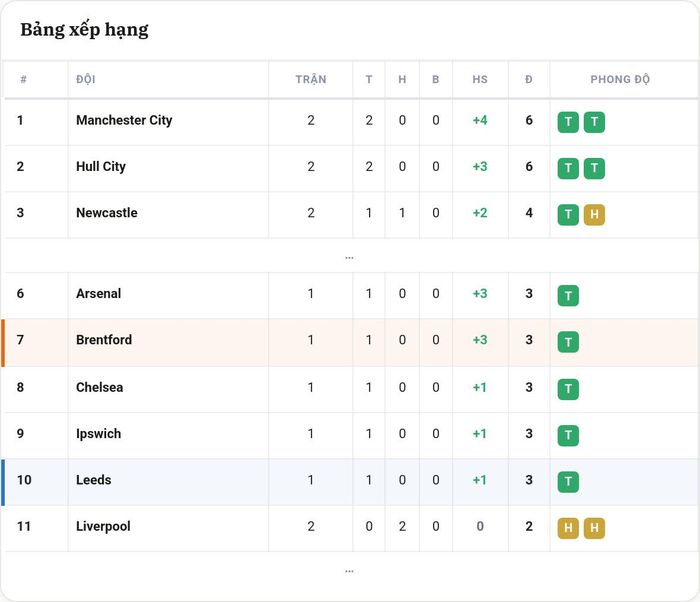The height and width of the screenshot is (602, 700).
Task: Expand hidden rows between Newcastle and Arsenal
Action: pos(349,257)
